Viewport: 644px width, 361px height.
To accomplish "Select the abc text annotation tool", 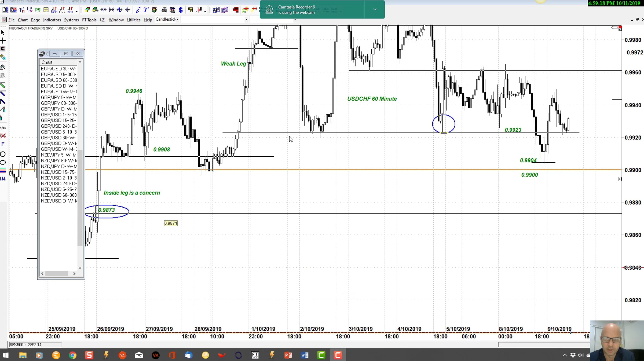I will point(3,128).
